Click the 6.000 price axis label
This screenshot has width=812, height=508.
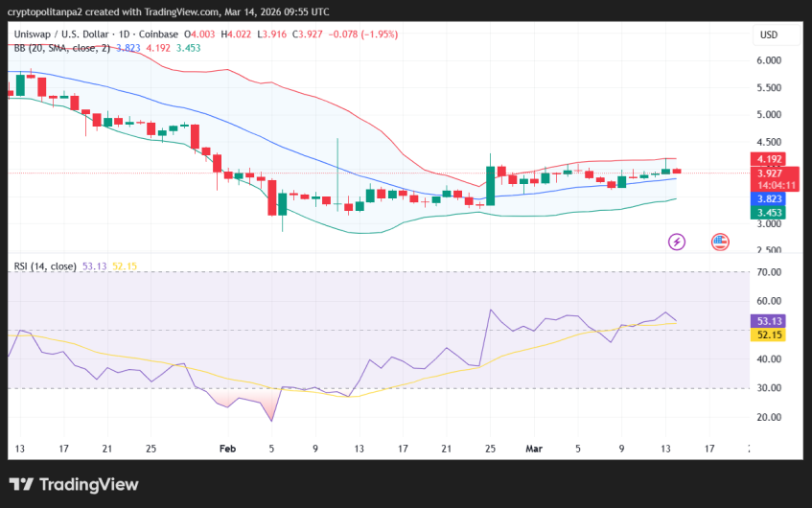pyautogui.click(x=769, y=60)
